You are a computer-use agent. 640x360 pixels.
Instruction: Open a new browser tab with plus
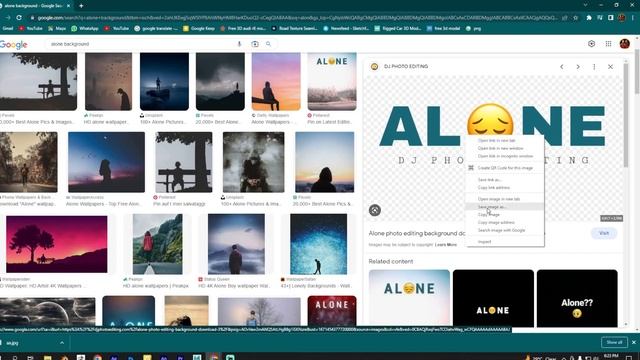click(81, 6)
